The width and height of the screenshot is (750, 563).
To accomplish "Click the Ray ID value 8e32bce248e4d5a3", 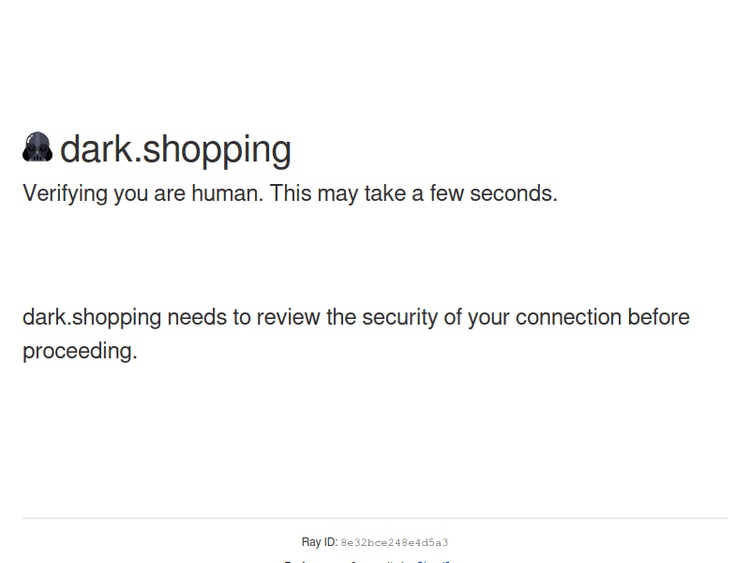I will (x=394, y=543).
